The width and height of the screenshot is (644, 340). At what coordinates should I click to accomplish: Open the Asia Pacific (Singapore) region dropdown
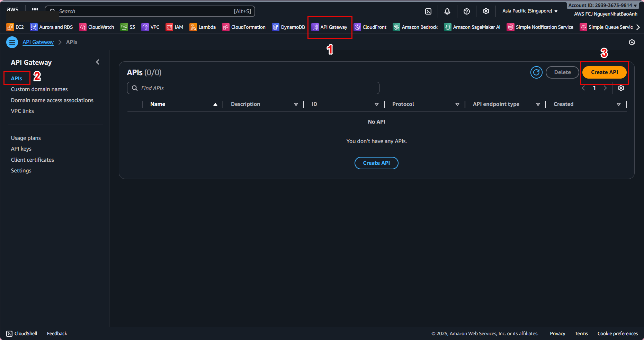coord(530,11)
